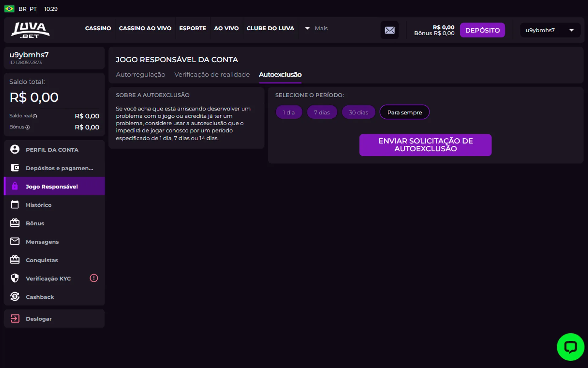
Task: Open the Mensagens envelope icon in header
Action: tap(390, 30)
